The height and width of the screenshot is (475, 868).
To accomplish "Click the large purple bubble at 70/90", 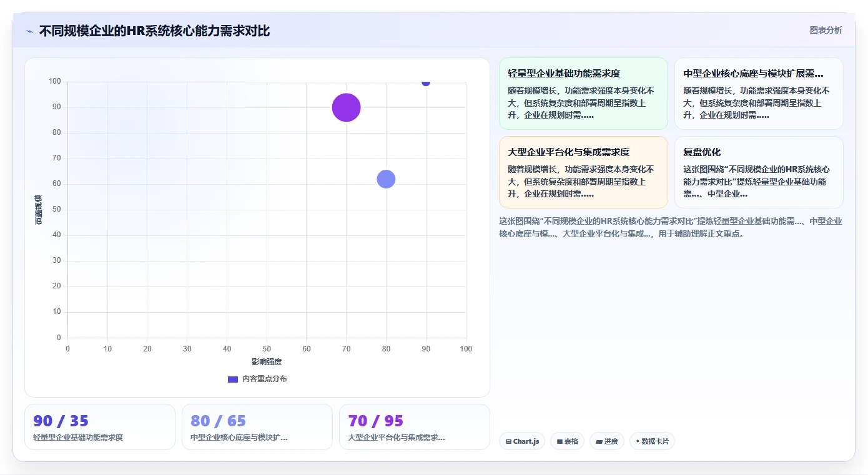I will [346, 107].
